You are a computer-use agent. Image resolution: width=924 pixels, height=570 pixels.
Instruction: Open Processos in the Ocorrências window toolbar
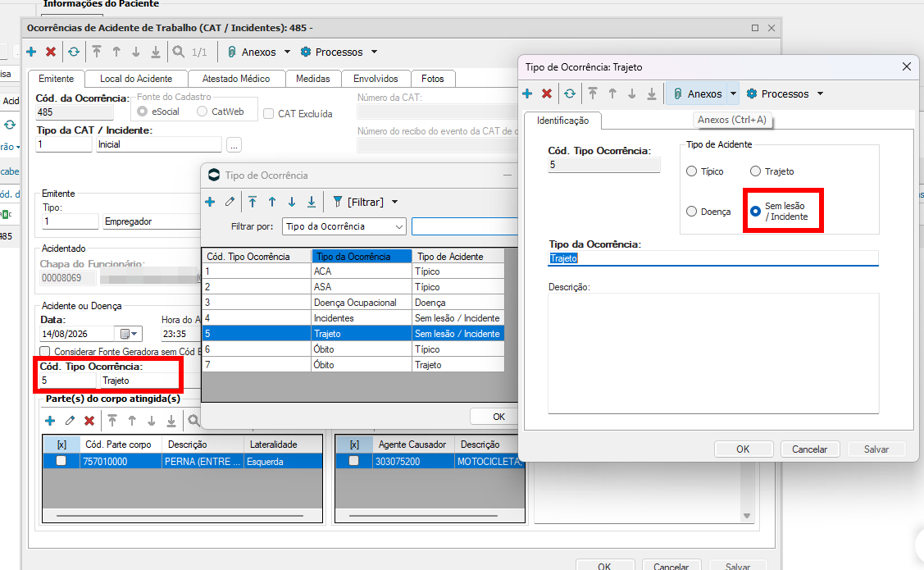[x=332, y=52]
